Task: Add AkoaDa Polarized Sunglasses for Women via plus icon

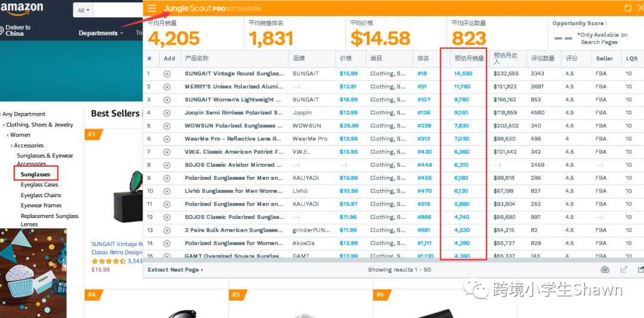Action: coord(167,244)
